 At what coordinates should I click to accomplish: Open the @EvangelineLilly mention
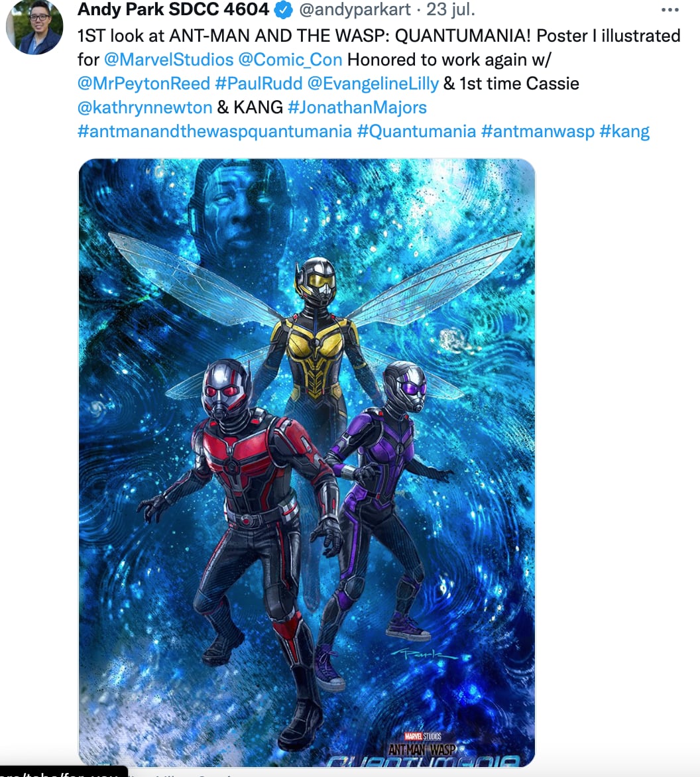click(373, 84)
